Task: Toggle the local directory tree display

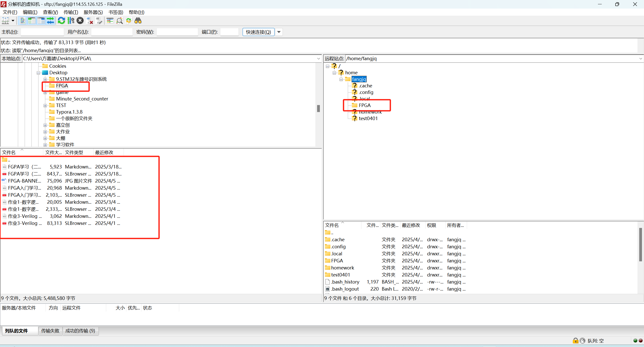Action: point(32,21)
